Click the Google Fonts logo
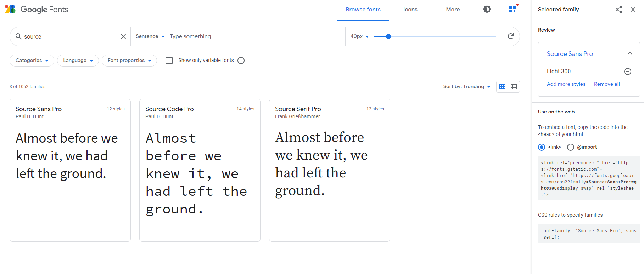 point(37,10)
